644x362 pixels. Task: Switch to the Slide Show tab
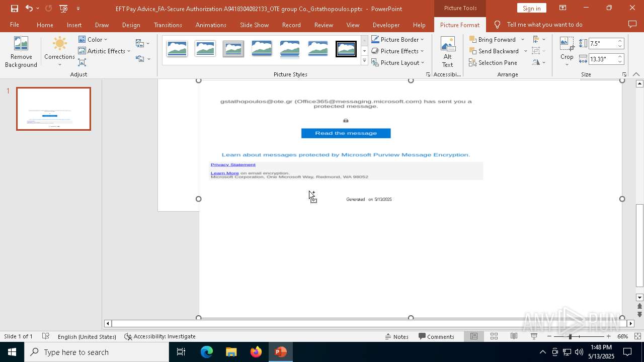click(254, 25)
